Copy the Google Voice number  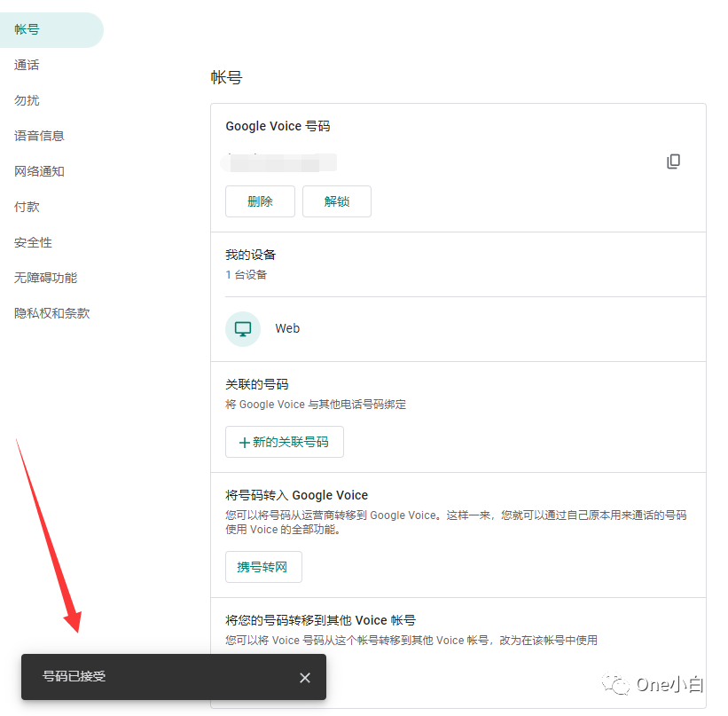(x=673, y=161)
